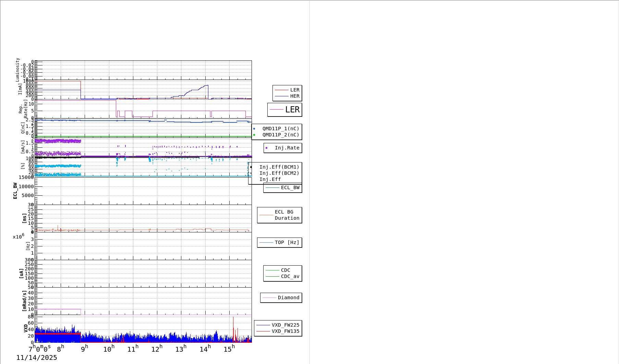Select the blue HER legend marker

tap(282, 96)
